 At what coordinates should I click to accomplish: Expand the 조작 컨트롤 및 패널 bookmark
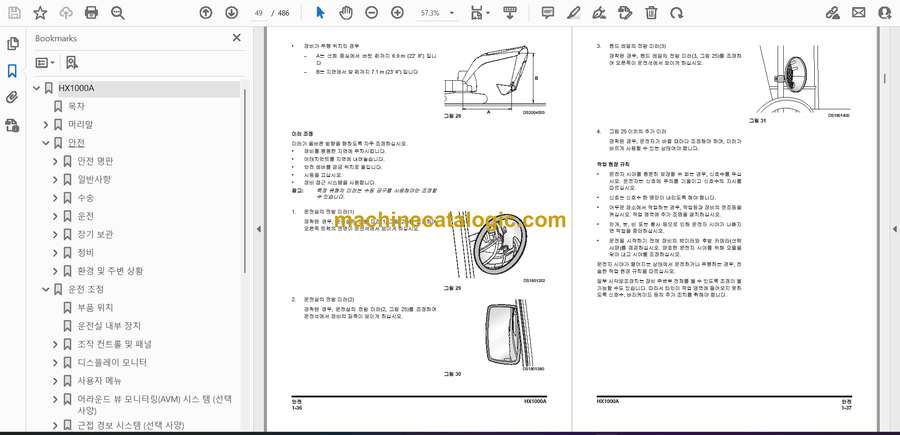pos(55,345)
